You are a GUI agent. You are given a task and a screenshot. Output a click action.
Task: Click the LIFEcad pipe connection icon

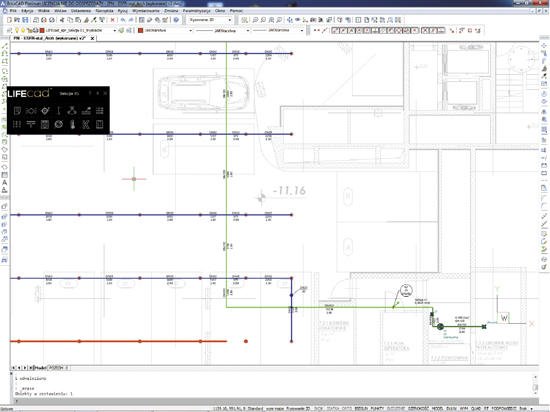(x=31, y=111)
